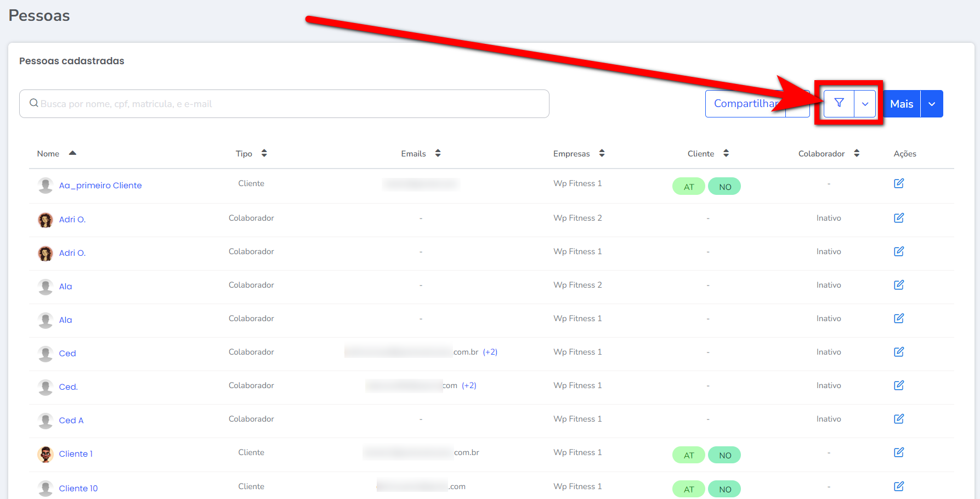980x499 pixels.
Task: Sort by Empresas column
Action: click(602, 153)
